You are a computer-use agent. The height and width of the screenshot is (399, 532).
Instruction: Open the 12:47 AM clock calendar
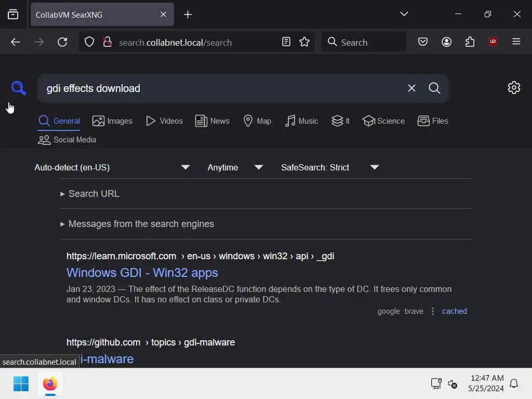[x=486, y=383]
